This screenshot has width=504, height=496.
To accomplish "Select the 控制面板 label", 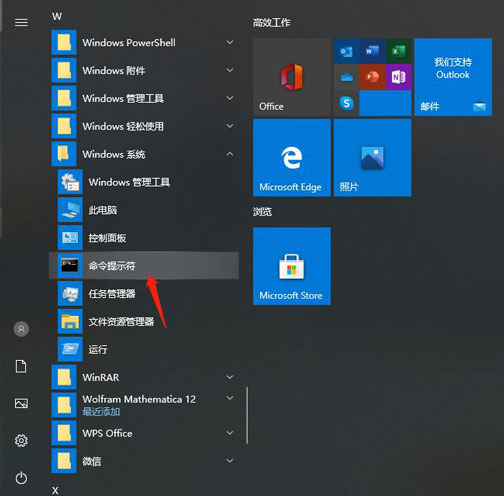I will (107, 238).
